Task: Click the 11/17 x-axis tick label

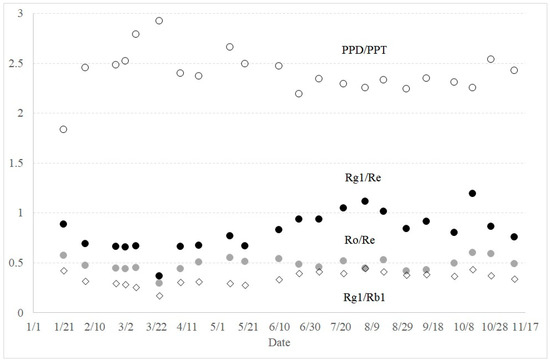Action: 525,327
